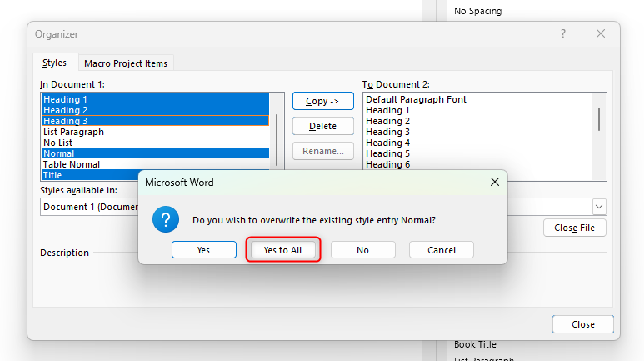Screen dimensions: 644x361
Task: Click the Close button at bottom right
Action: pyautogui.click(x=582, y=324)
